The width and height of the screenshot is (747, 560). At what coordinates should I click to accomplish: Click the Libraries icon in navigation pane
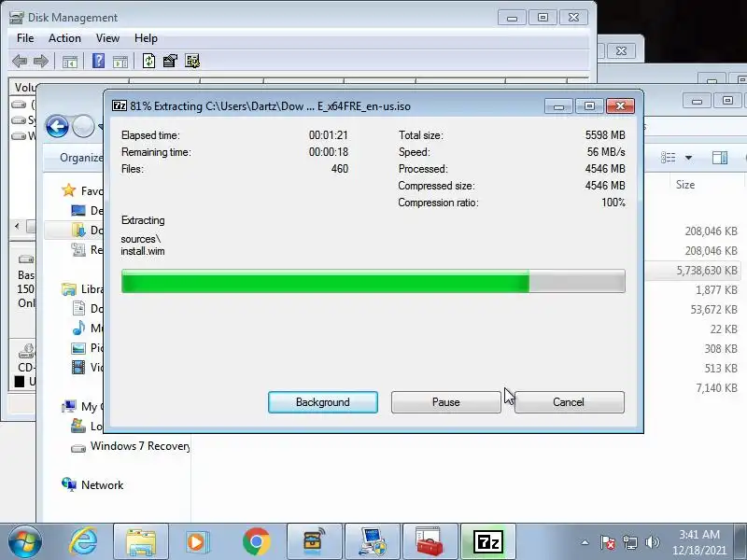(68, 288)
